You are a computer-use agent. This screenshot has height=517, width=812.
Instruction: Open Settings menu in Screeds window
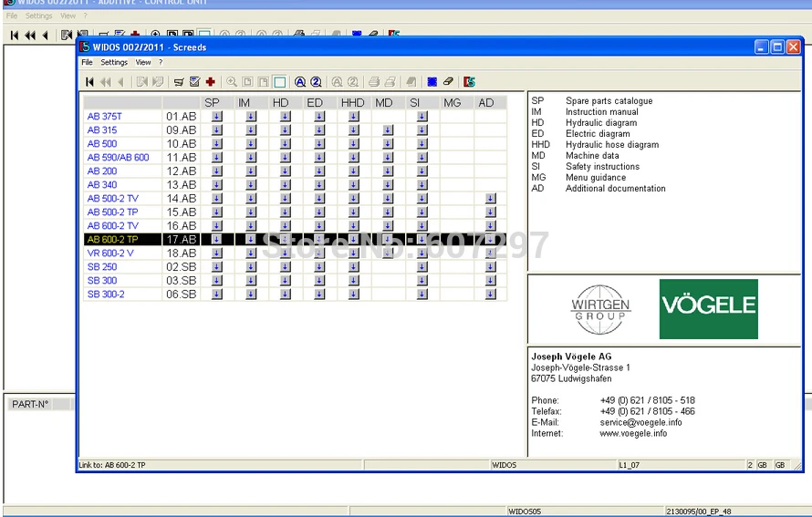pos(114,62)
